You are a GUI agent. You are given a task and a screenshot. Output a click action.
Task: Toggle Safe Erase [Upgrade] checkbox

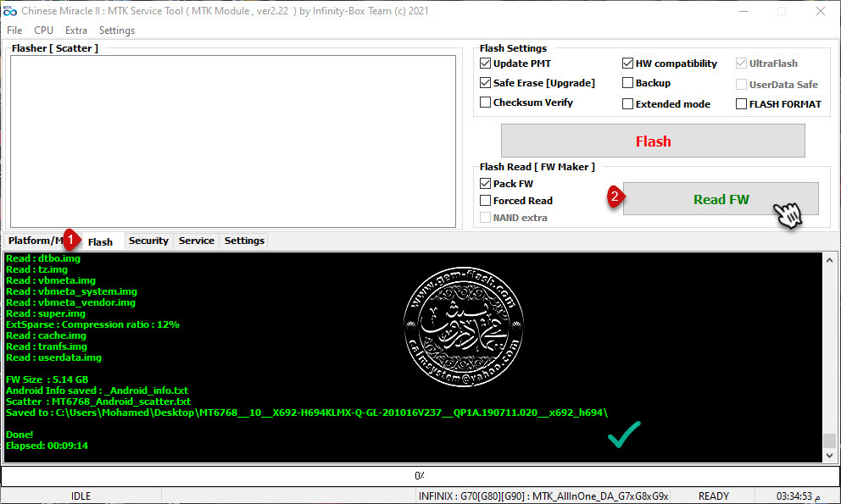point(486,82)
